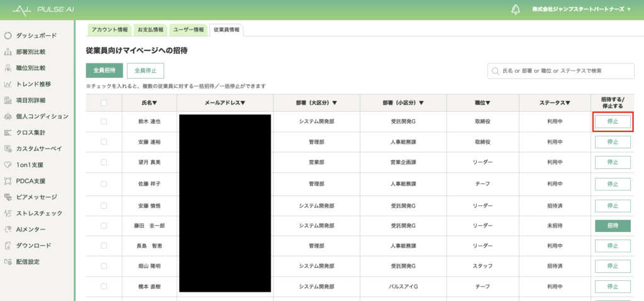Click the ストレスチェック sidebar icon

pyautogui.click(x=8, y=213)
